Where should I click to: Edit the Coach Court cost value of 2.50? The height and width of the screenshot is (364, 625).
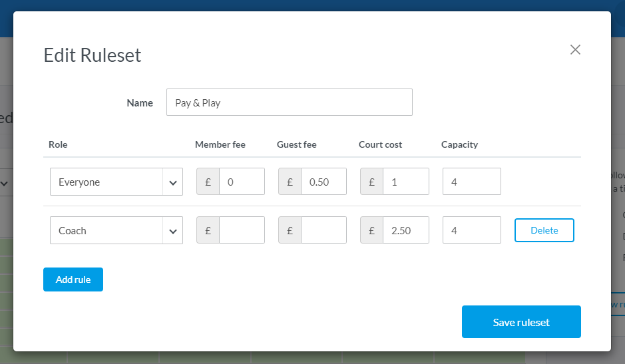(405, 230)
